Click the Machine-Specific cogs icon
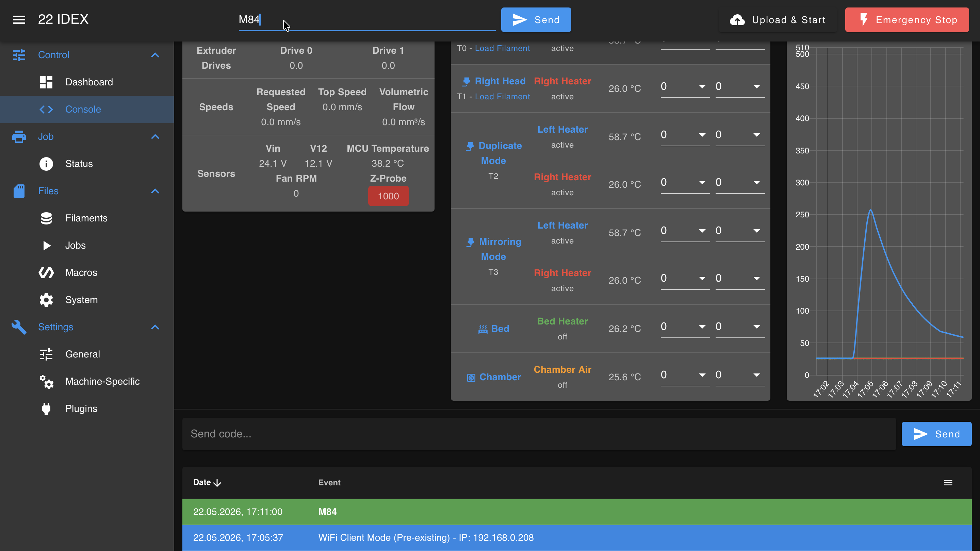This screenshot has width=980, height=551. tap(46, 381)
